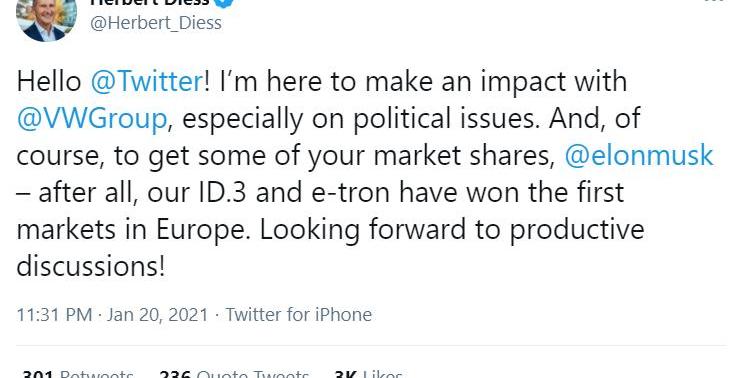Click the blue verified badge
The width and height of the screenshot is (741, 378).
pos(225,3)
